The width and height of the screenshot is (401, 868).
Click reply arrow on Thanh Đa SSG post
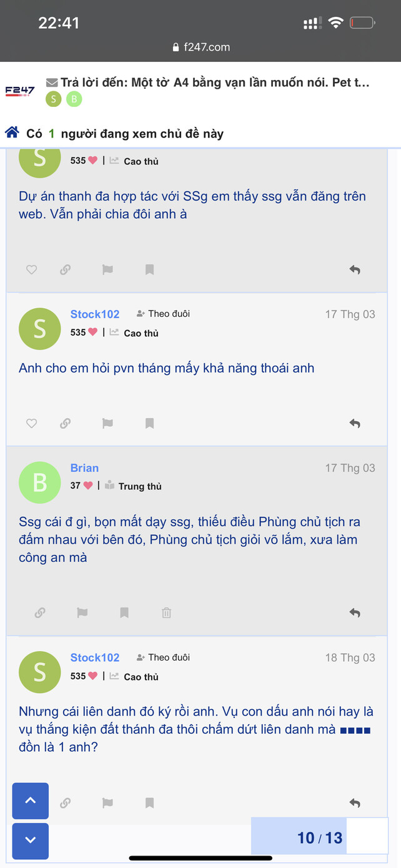355,269
